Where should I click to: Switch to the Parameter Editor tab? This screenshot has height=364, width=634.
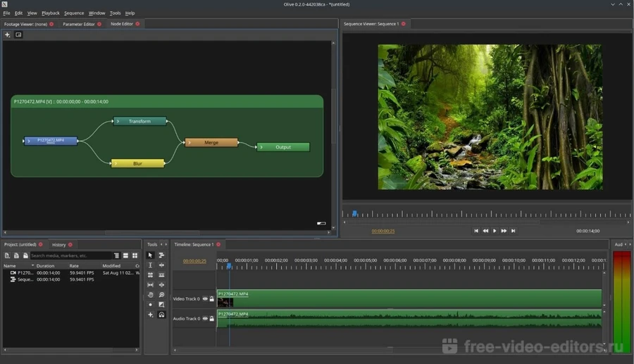(78, 24)
